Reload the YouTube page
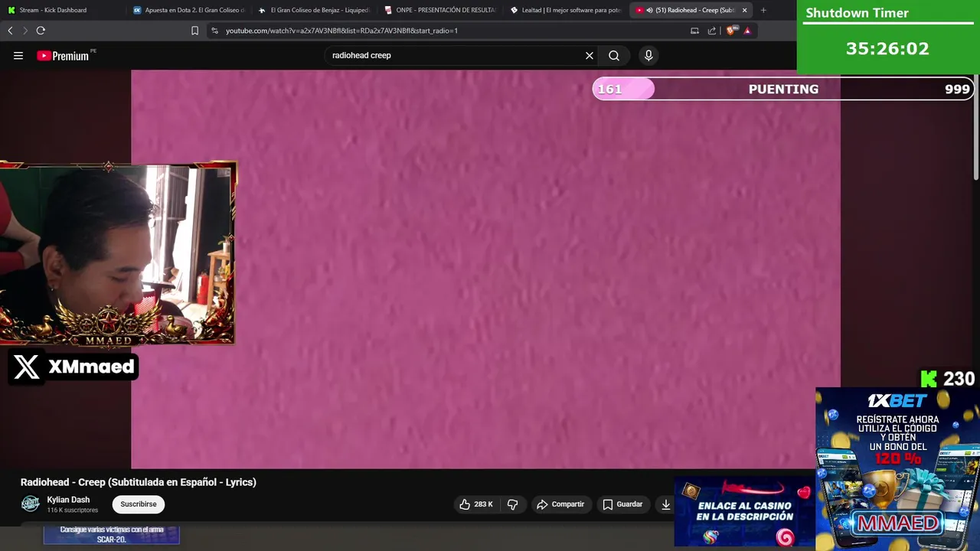This screenshot has width=980, height=551. pyautogui.click(x=41, y=31)
